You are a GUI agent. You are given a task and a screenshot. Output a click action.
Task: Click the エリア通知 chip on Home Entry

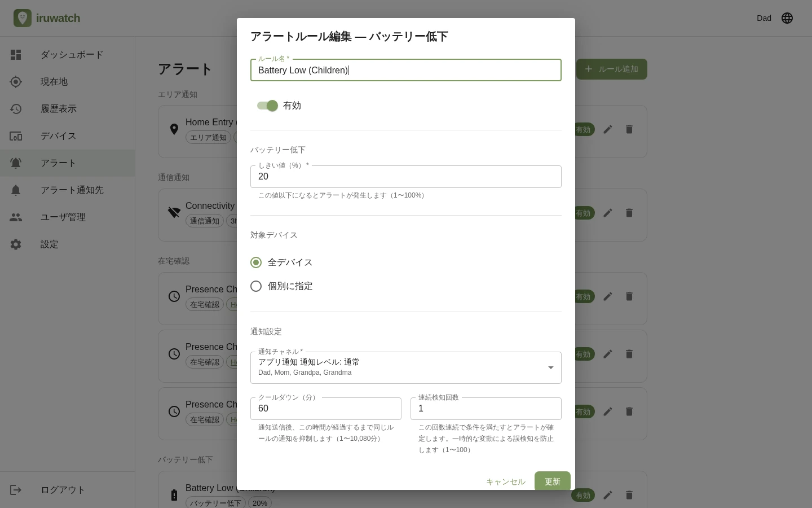pyautogui.click(x=209, y=137)
